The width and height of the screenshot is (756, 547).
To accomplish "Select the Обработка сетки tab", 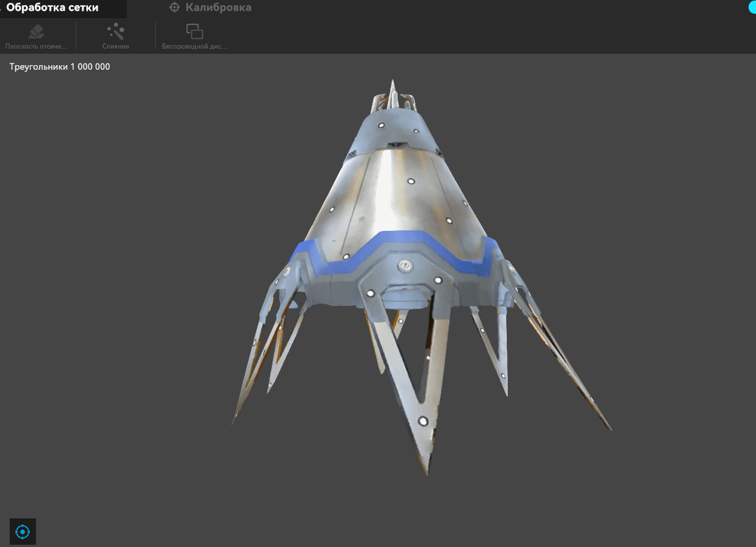I will tap(53, 8).
